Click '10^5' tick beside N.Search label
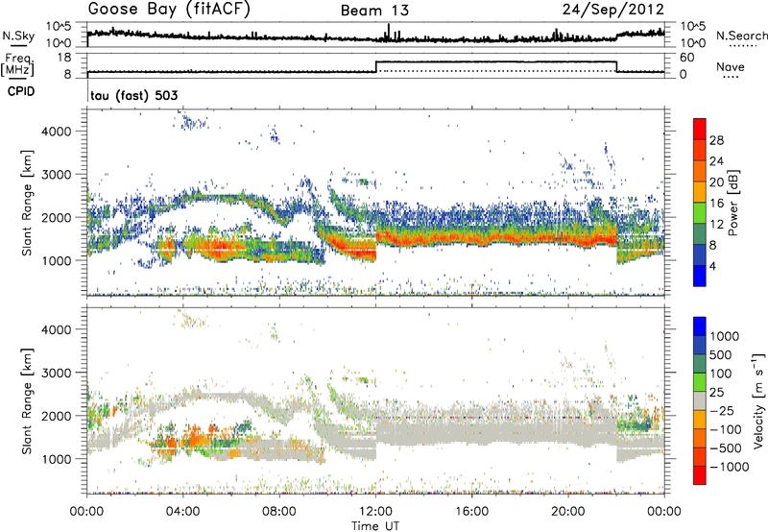 coord(692,27)
